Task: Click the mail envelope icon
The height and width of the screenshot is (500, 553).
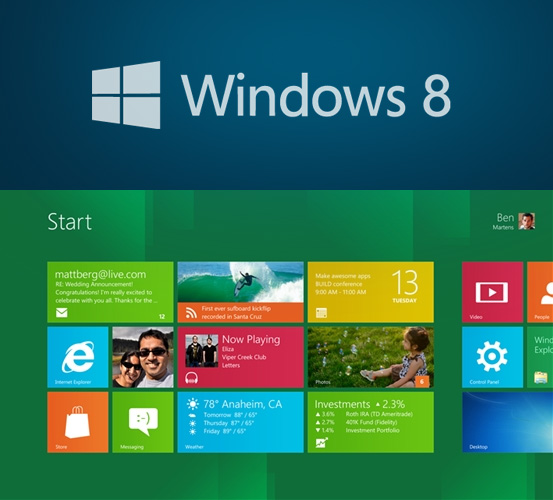Action: tap(62, 312)
